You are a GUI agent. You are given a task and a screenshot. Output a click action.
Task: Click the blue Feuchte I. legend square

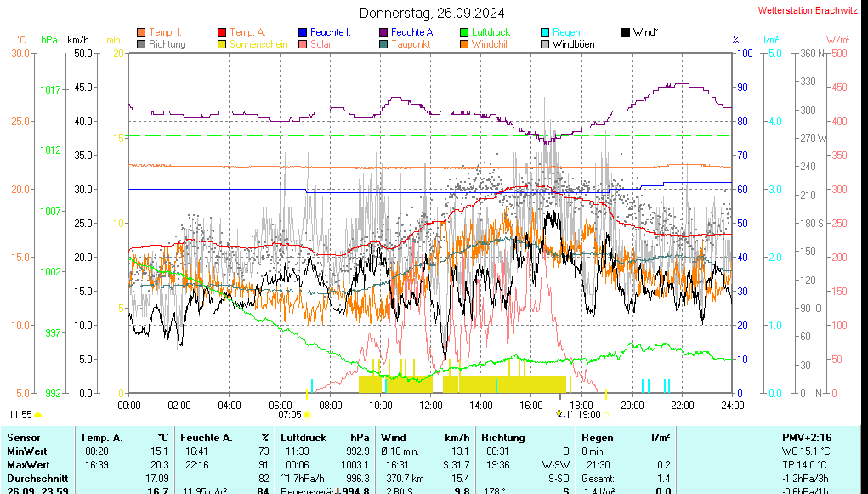pyautogui.click(x=303, y=32)
